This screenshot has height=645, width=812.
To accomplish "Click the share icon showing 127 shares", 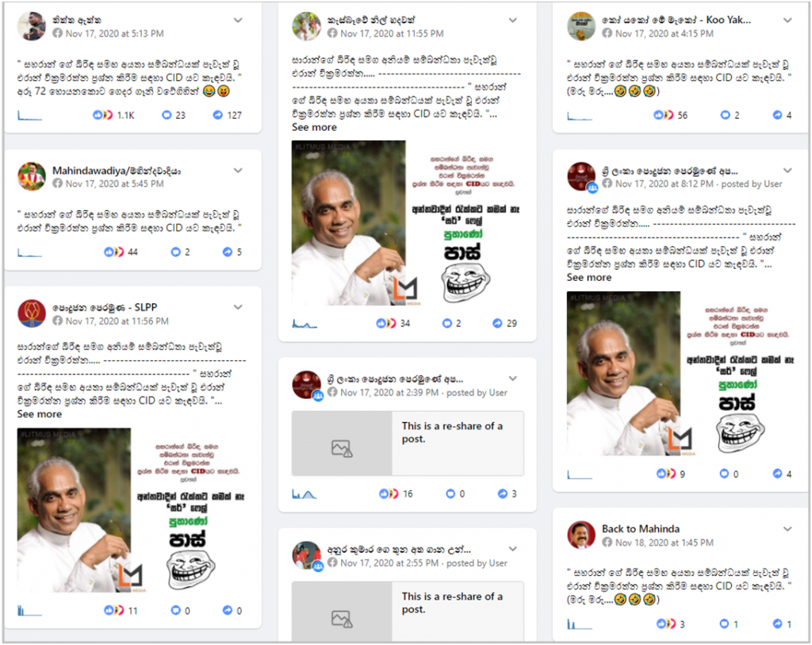I will pyautogui.click(x=218, y=115).
